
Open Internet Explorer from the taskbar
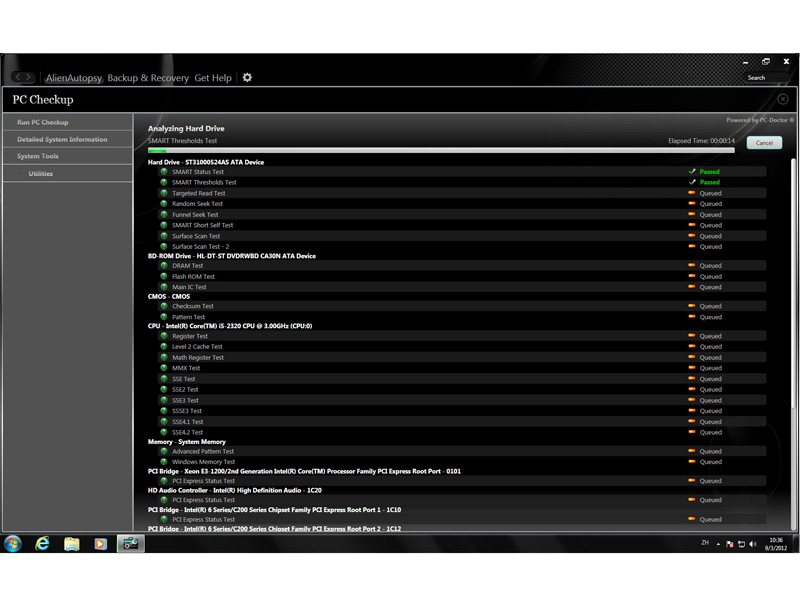42,543
